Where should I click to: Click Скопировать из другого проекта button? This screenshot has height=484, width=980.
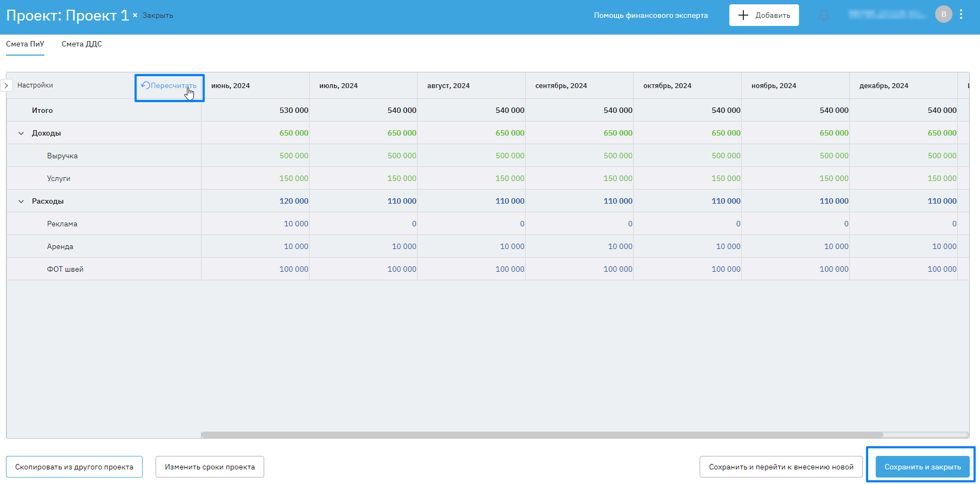74,467
